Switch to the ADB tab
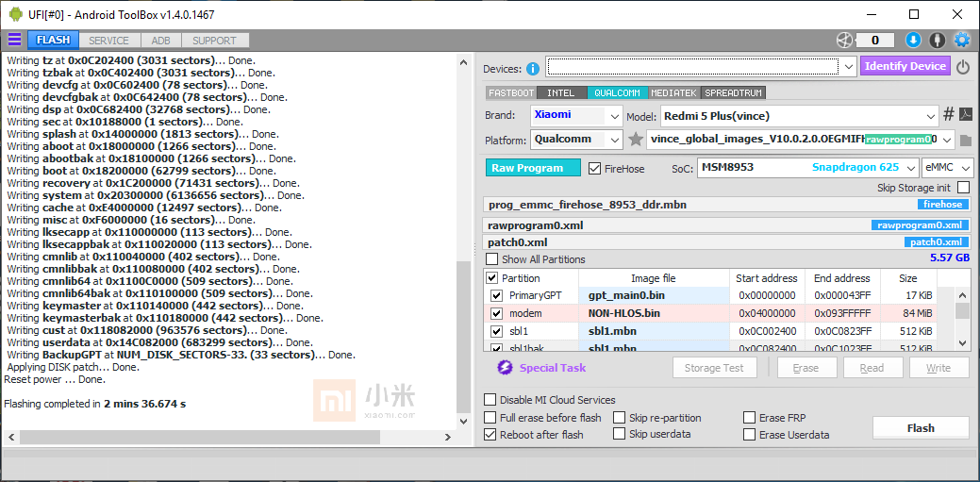The width and height of the screenshot is (980, 482). point(160,40)
